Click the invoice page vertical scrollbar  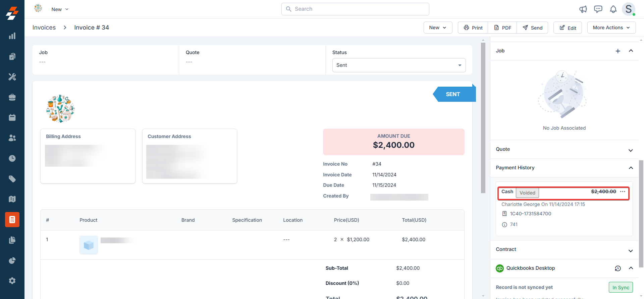tap(483, 118)
